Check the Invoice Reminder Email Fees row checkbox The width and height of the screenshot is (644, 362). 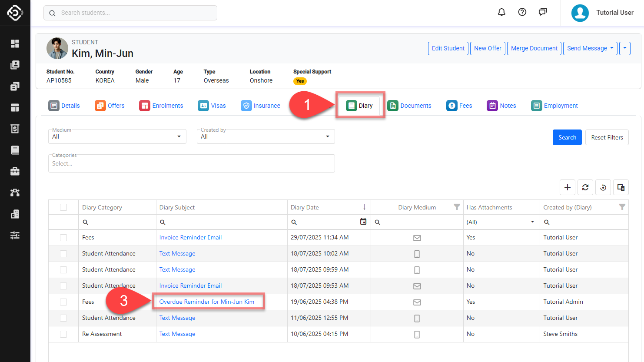coord(63,238)
